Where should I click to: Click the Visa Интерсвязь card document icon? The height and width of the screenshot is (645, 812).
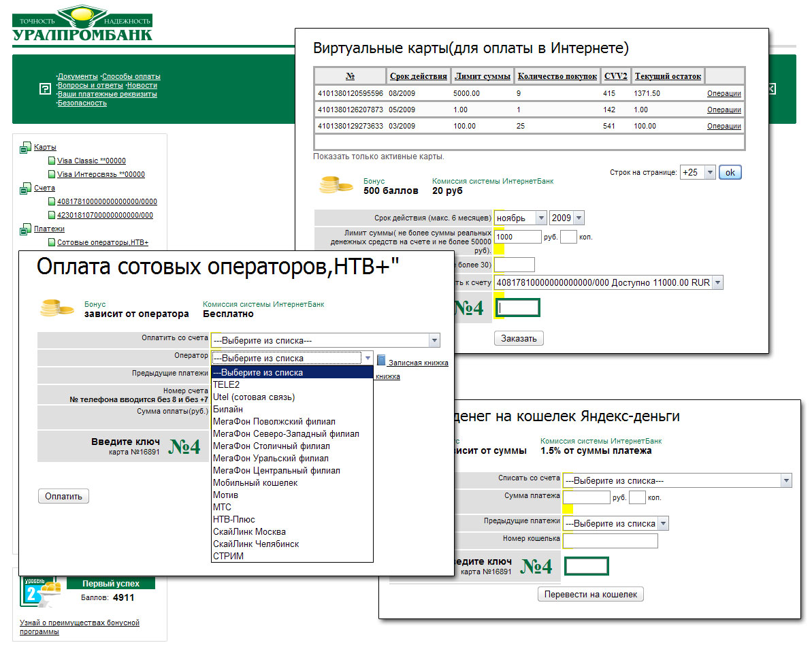tap(51, 174)
